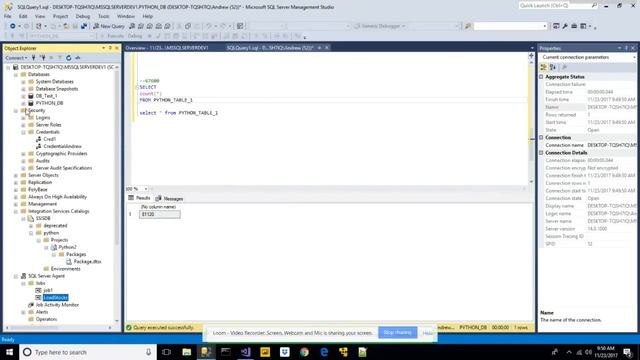
Task: Click the database engine query icon after New Query
Action: pos(132,26)
